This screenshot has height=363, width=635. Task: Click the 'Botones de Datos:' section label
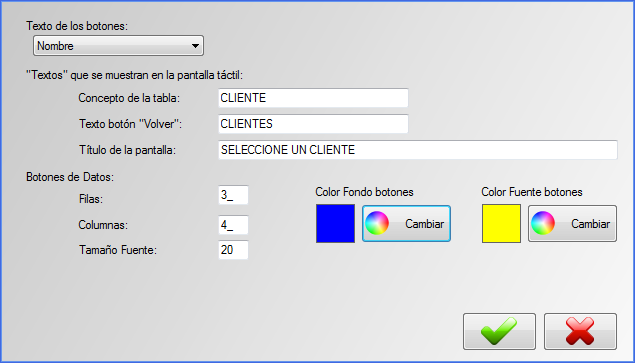click(70, 177)
